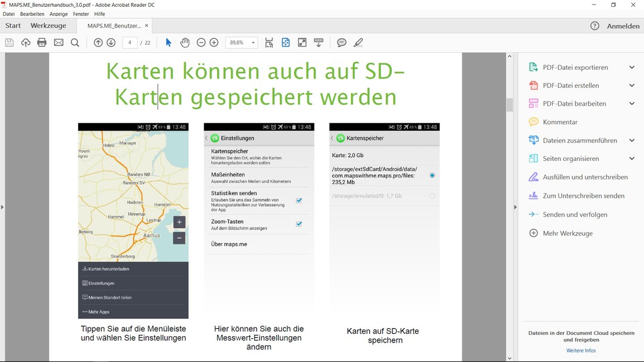Click the Dateien zusammenführen icon
644x362 pixels.
pos(533,140)
